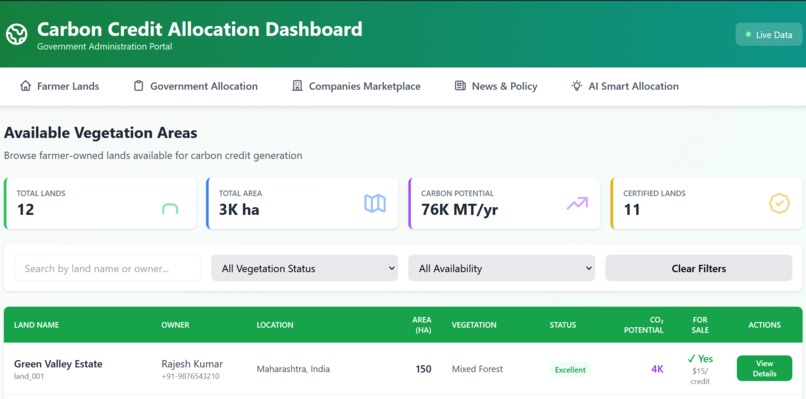806x399 pixels.
Task: Focus the land name or owner search field
Action: pos(107,268)
